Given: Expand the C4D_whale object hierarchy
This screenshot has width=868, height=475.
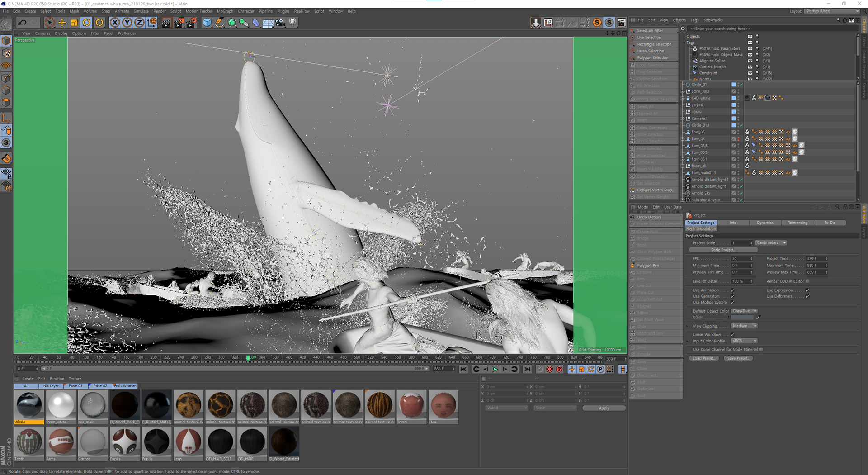Looking at the screenshot, I should coord(683,98).
